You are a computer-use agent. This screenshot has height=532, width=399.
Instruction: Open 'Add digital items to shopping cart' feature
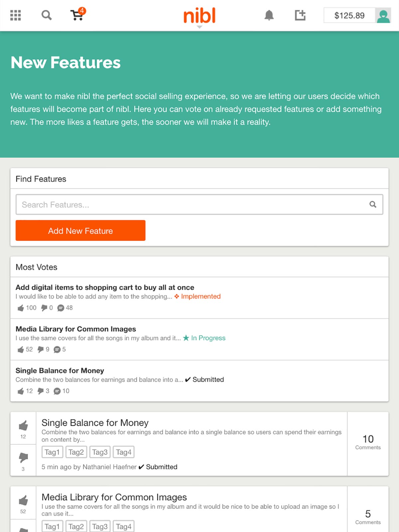pyautogui.click(x=105, y=287)
